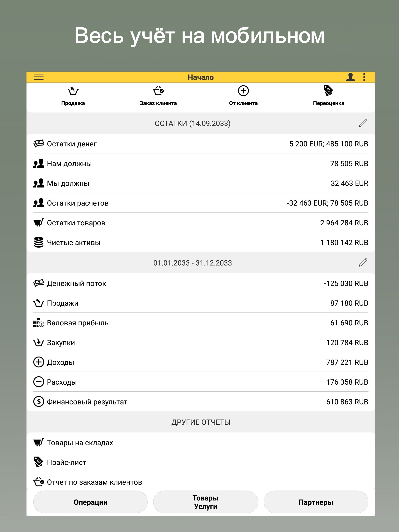The width and height of the screenshot is (399, 532).
Task: Click the 87 180 RUB value
Action: [349, 303]
